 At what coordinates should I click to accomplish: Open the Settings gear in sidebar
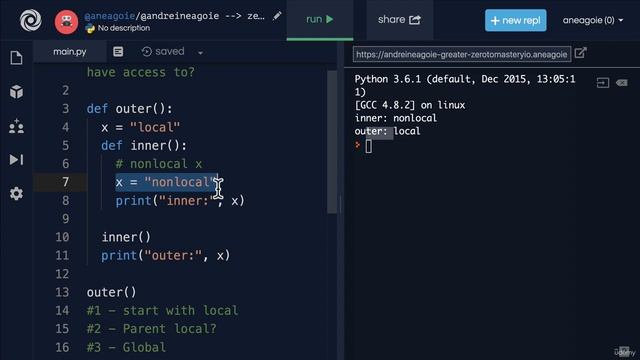click(16, 193)
